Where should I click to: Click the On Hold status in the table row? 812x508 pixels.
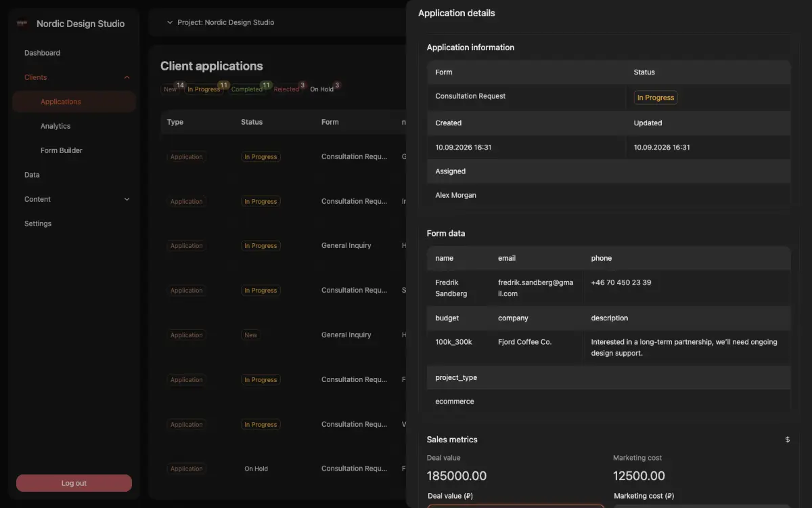(x=256, y=469)
